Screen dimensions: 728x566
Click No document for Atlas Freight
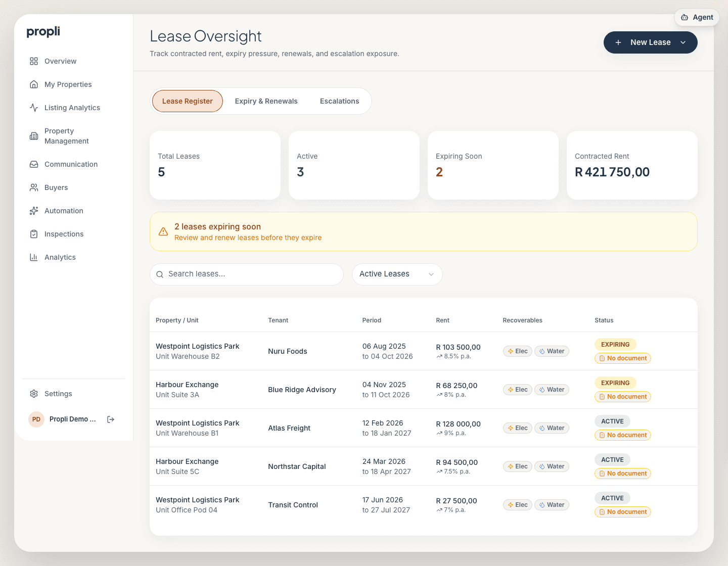(x=623, y=435)
